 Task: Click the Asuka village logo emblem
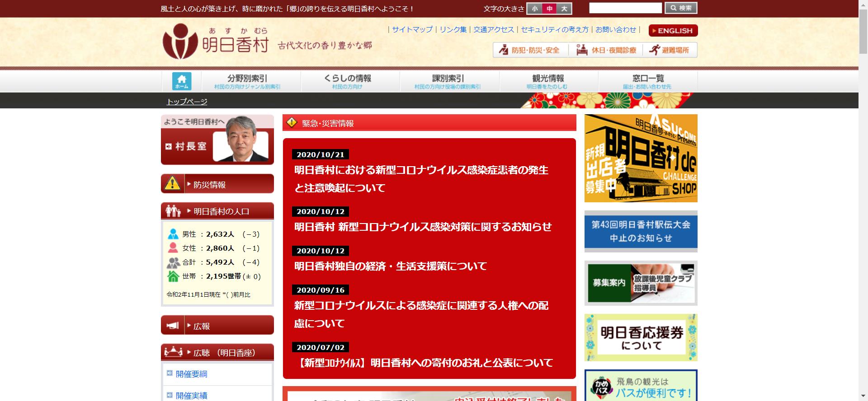point(180,42)
